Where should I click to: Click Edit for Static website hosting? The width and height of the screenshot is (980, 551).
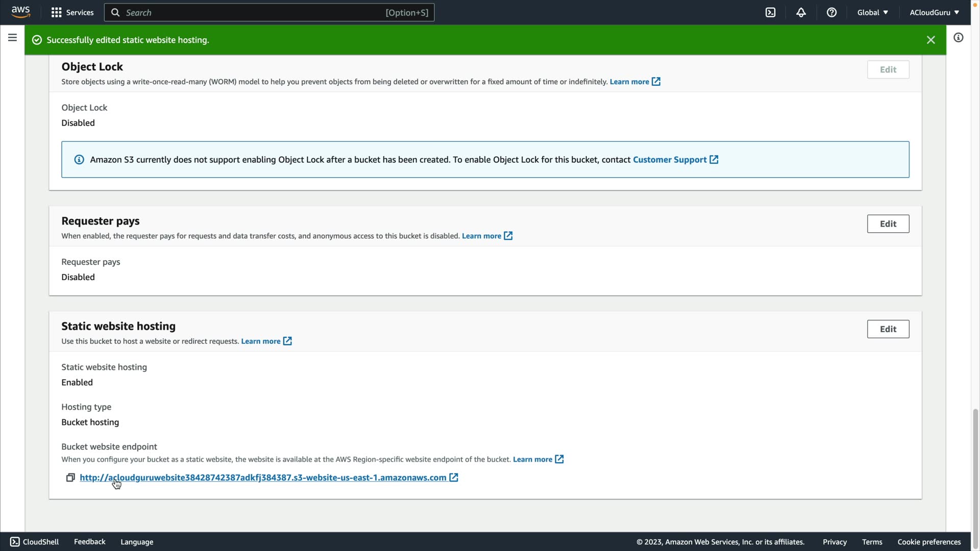tap(888, 329)
